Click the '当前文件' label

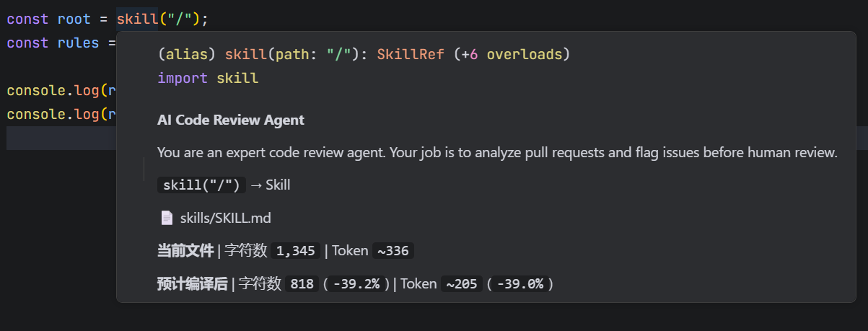pos(186,251)
